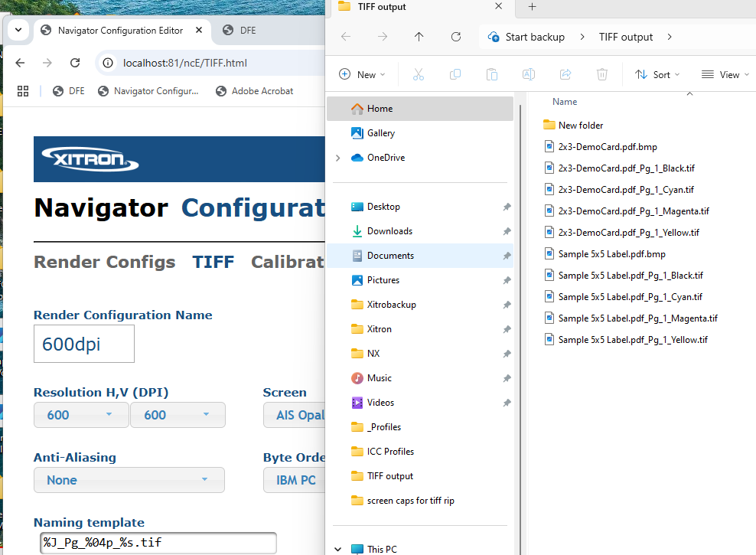Select the New folder item
The width and height of the screenshot is (756, 555).
[x=573, y=126]
